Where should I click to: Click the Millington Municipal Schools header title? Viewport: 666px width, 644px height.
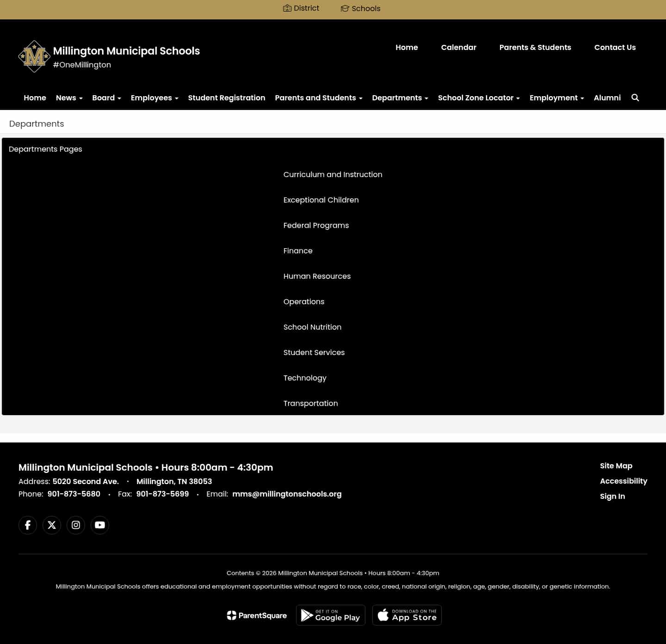click(x=126, y=51)
